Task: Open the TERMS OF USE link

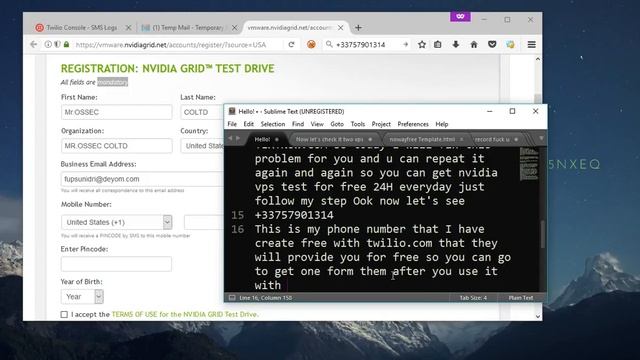Action: pyautogui.click(x=134, y=314)
